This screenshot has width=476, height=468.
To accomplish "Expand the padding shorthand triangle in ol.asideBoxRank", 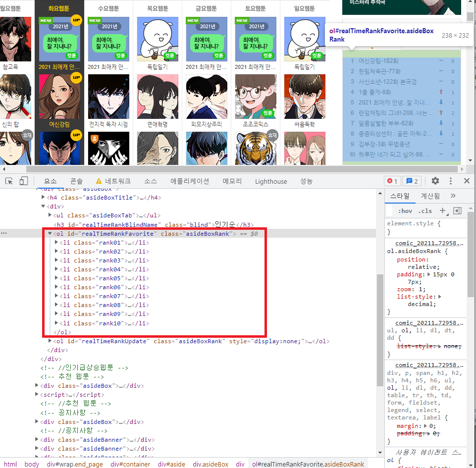I will (428, 274).
